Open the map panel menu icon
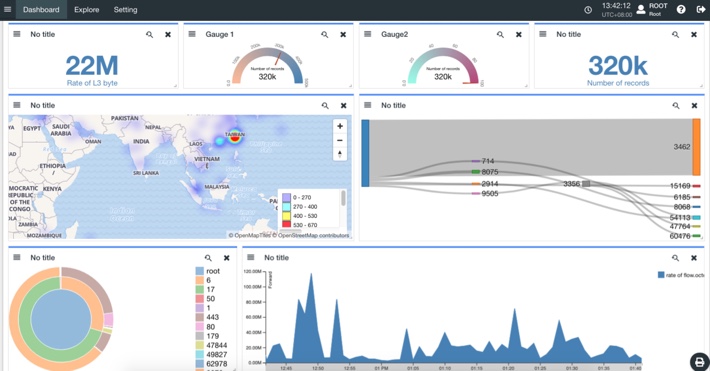Screen dimensions: 710x371 pyautogui.click(x=17, y=105)
